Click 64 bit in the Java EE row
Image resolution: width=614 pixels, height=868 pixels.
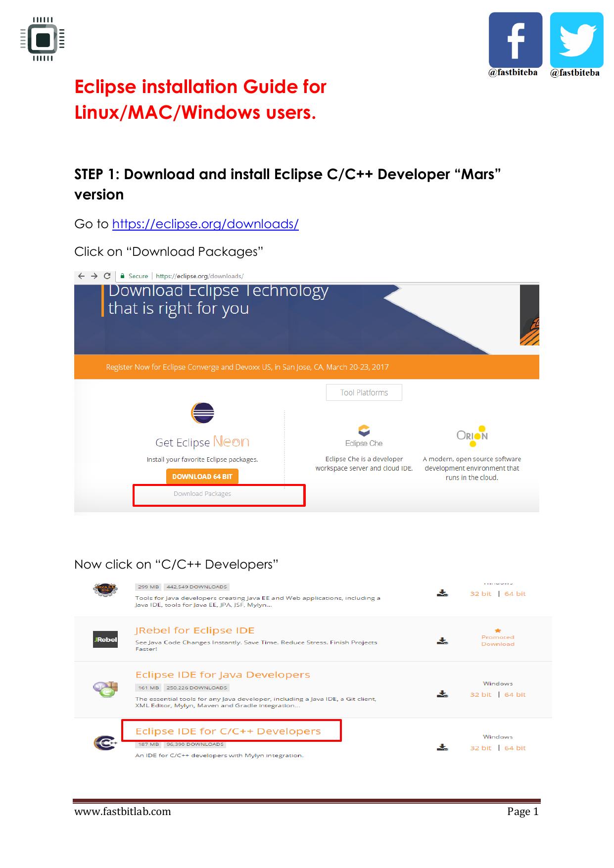[x=515, y=594]
